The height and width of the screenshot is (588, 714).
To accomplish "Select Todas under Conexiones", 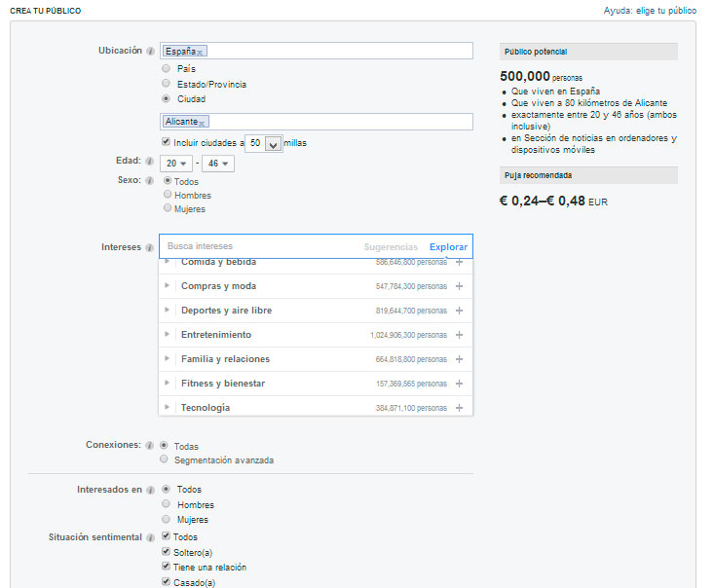I will (x=164, y=445).
